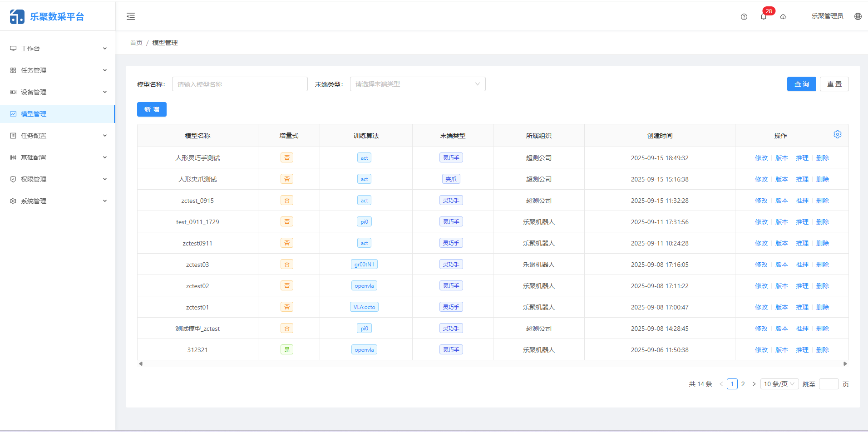Open the table column settings gear
The width and height of the screenshot is (868, 432).
click(x=838, y=134)
